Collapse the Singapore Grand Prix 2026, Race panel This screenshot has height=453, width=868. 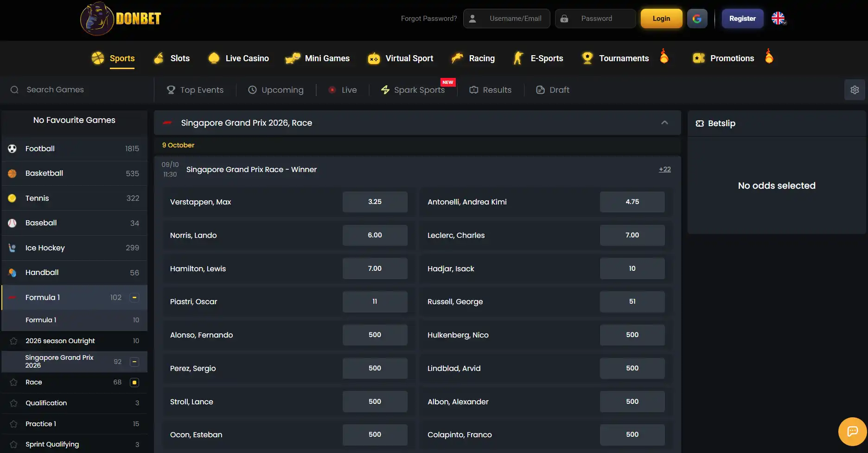tap(664, 122)
